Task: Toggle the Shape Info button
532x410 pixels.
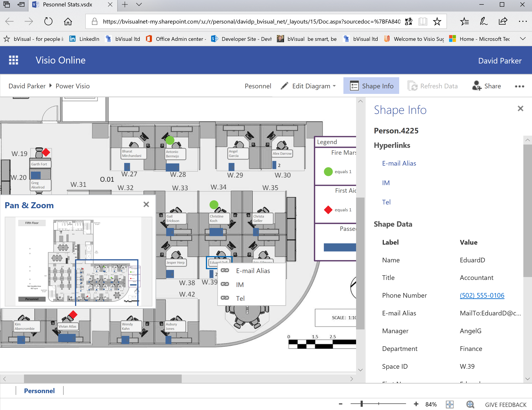Action: (x=371, y=86)
